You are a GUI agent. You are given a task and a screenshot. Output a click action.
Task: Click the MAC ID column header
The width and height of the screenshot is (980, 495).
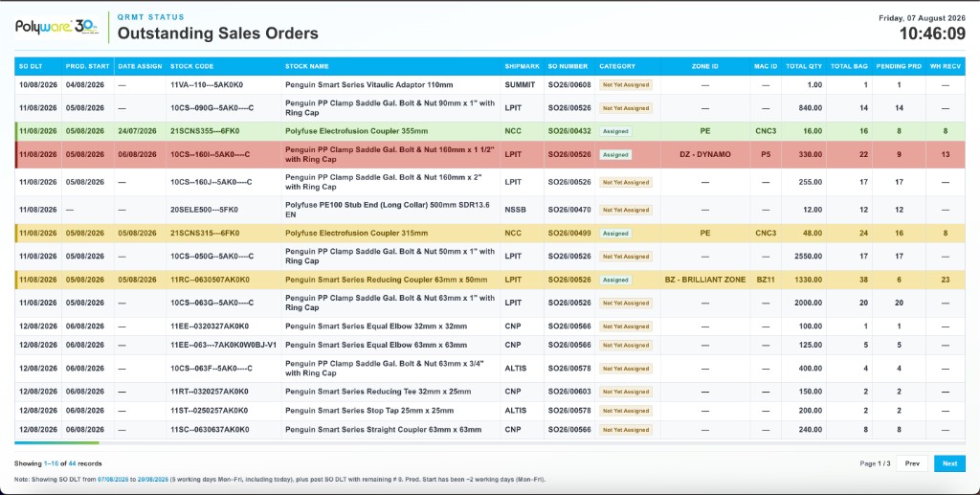[766, 66]
